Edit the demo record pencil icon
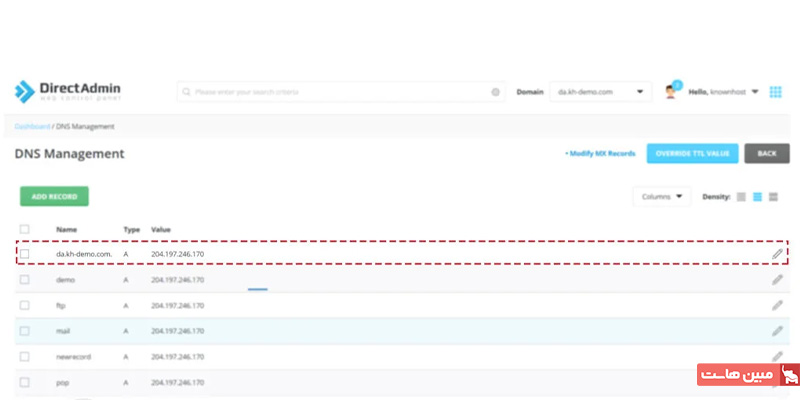 pyautogui.click(x=777, y=280)
